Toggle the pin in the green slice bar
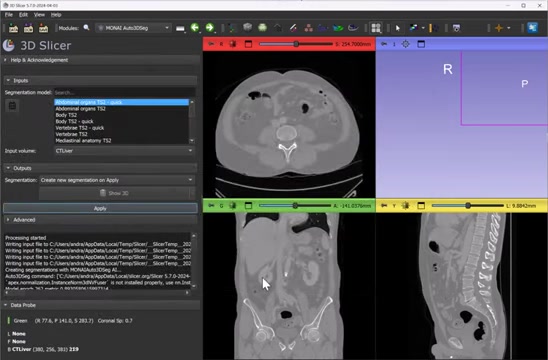The image size is (548, 360). [x=211, y=206]
